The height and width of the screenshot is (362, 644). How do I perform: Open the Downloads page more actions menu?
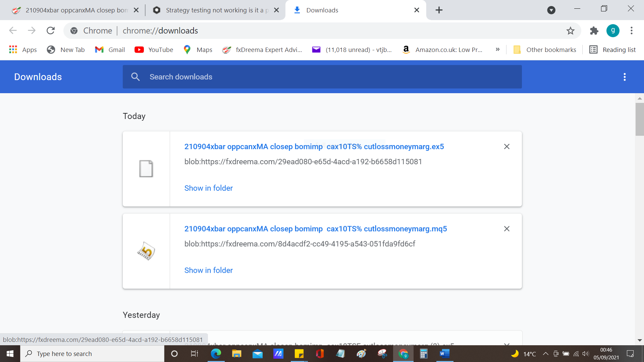point(625,77)
